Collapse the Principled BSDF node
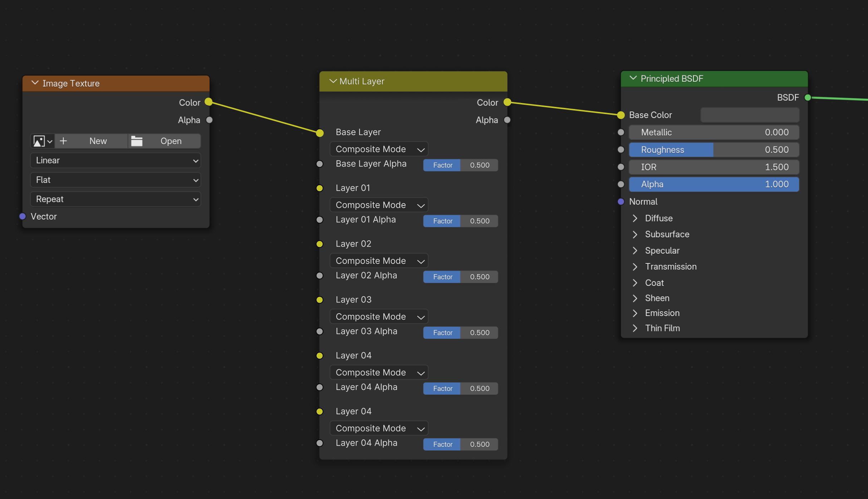868x499 pixels. click(633, 78)
